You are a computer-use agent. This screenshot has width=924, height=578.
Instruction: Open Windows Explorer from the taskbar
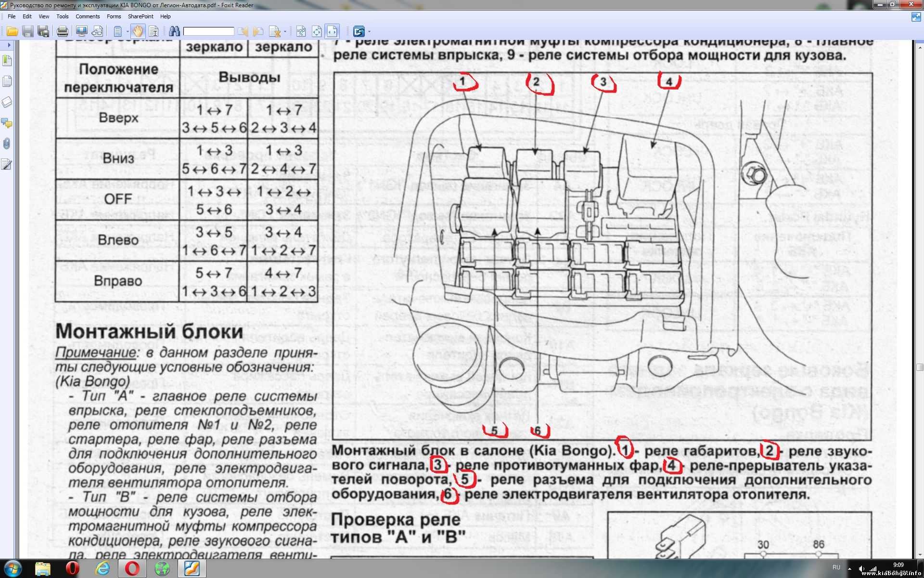(x=43, y=569)
